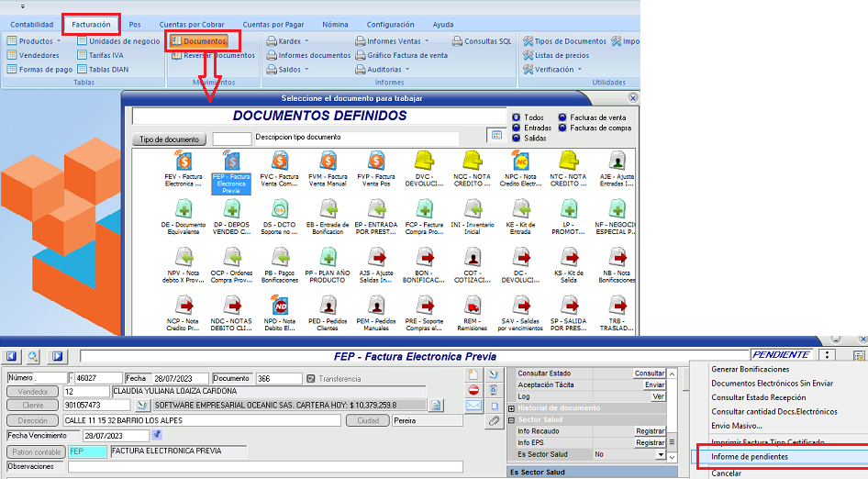This screenshot has height=479, width=868.
Task: Switch to the Facturación ribbon tab
Action: coord(91,24)
